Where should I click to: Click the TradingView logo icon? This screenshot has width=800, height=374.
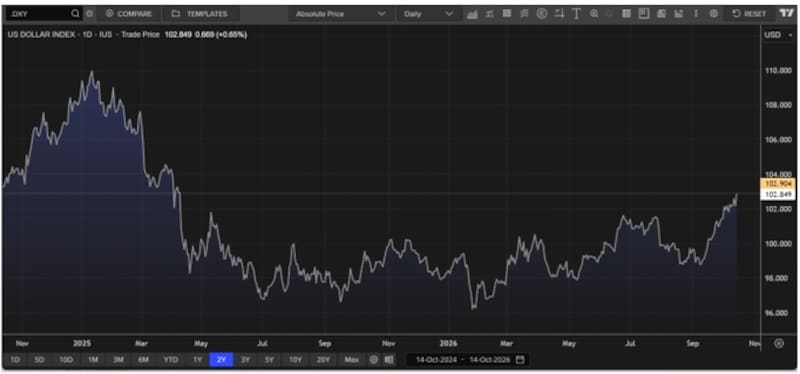[x=786, y=14]
